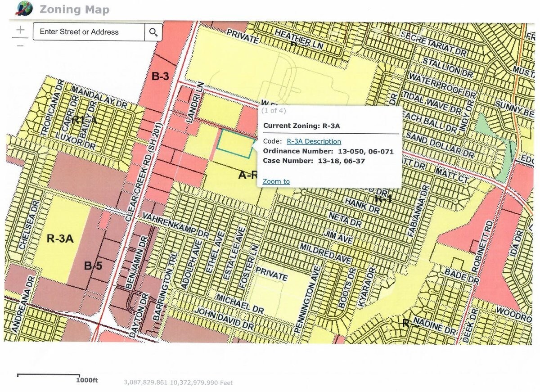Click the magnifying glass search button
540x392 pixels.
coord(153,32)
